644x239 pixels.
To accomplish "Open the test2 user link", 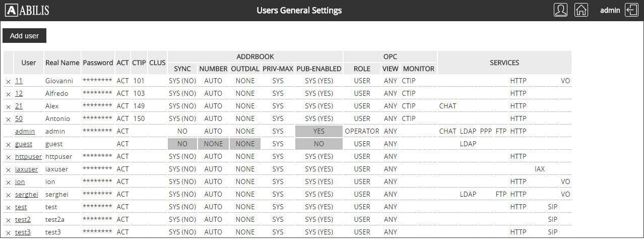I will point(23,219).
